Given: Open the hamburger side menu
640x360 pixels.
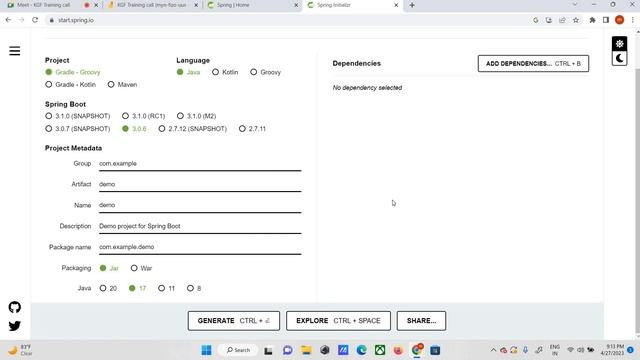Looking at the screenshot, I should coord(15,51).
